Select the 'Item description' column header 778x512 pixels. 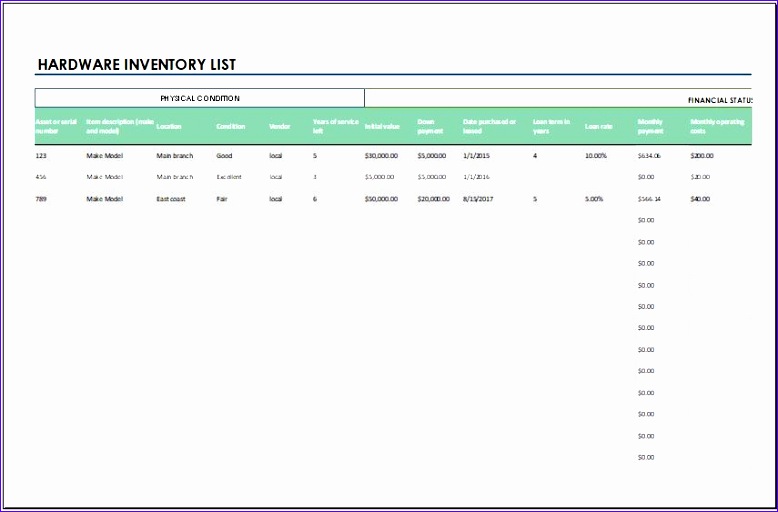point(120,127)
